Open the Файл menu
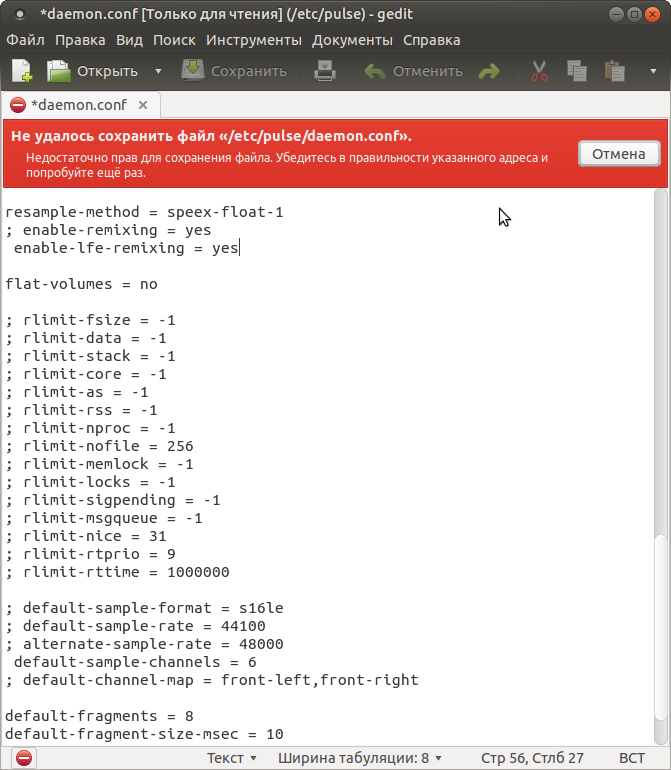 pyautogui.click(x=25, y=40)
